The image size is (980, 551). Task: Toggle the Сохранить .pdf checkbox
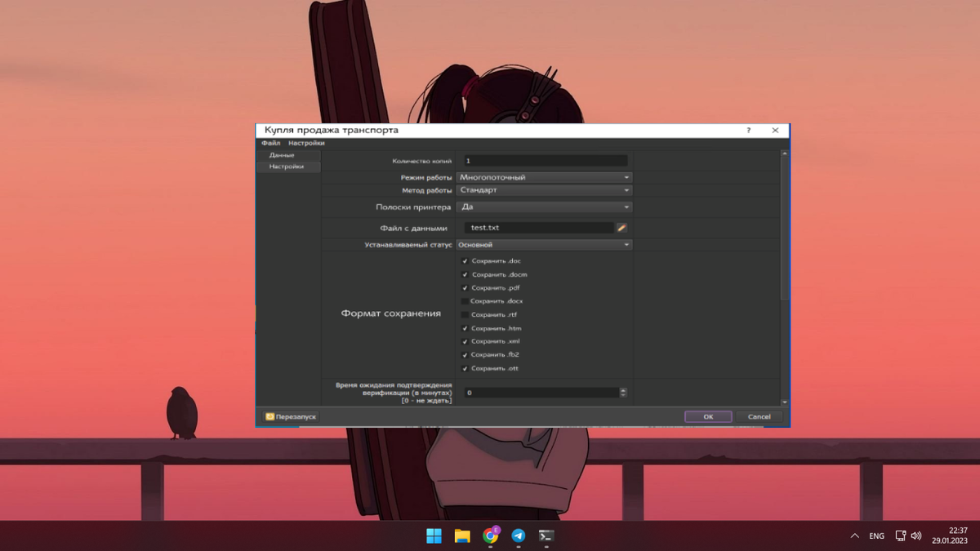465,288
